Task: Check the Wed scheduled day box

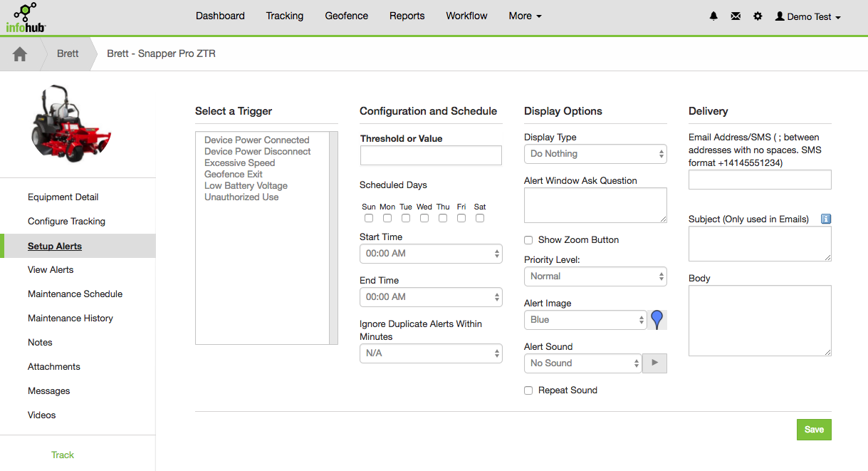Action: pyautogui.click(x=424, y=218)
